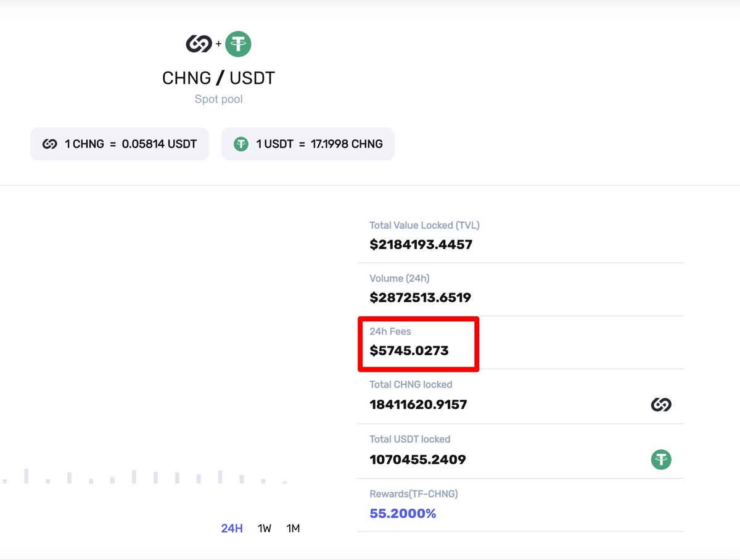Click the CHNG icon in price chip

point(50,144)
